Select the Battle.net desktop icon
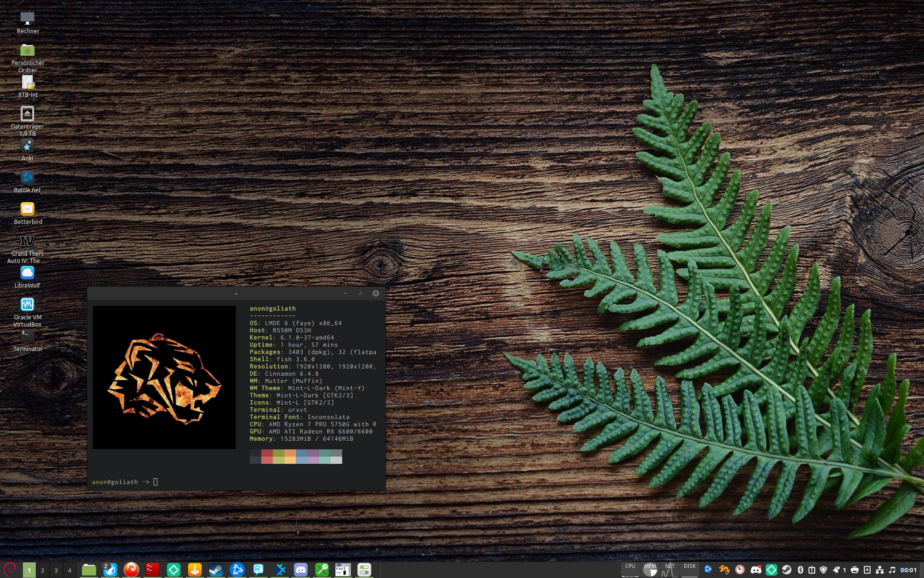This screenshot has height=578, width=924. (27, 182)
